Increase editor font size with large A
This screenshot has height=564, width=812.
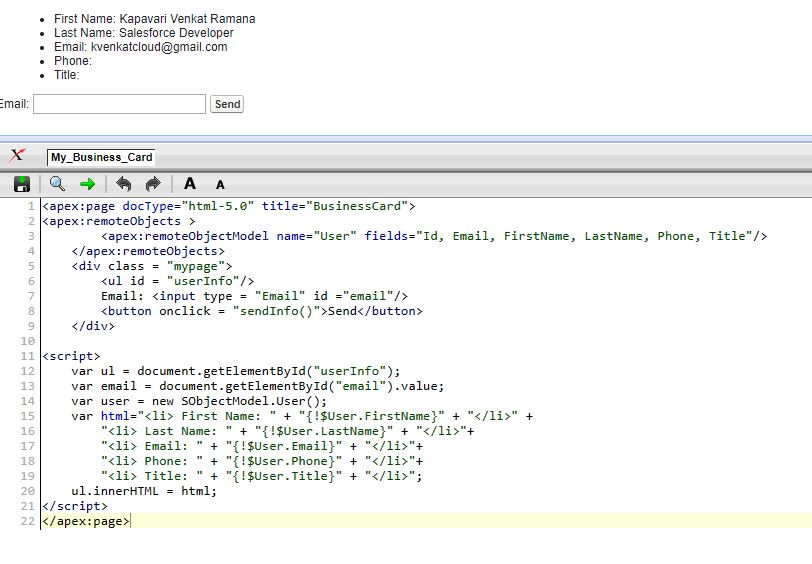click(190, 184)
